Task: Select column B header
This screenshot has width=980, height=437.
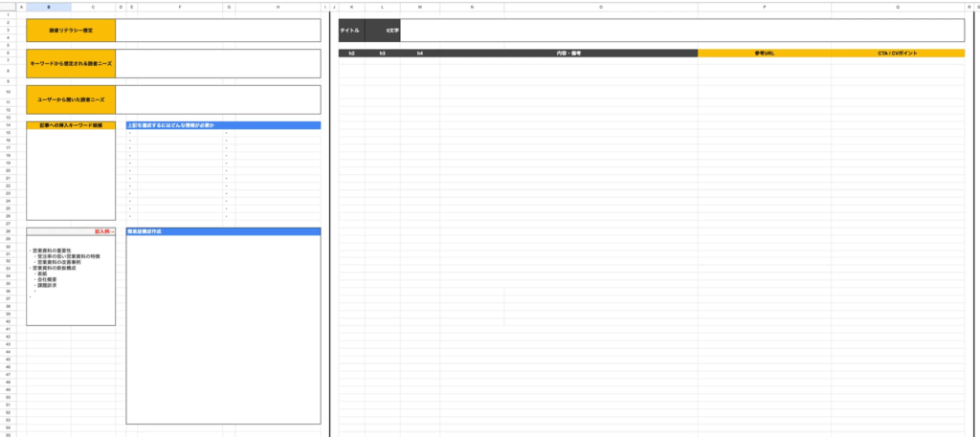Action: point(49,7)
